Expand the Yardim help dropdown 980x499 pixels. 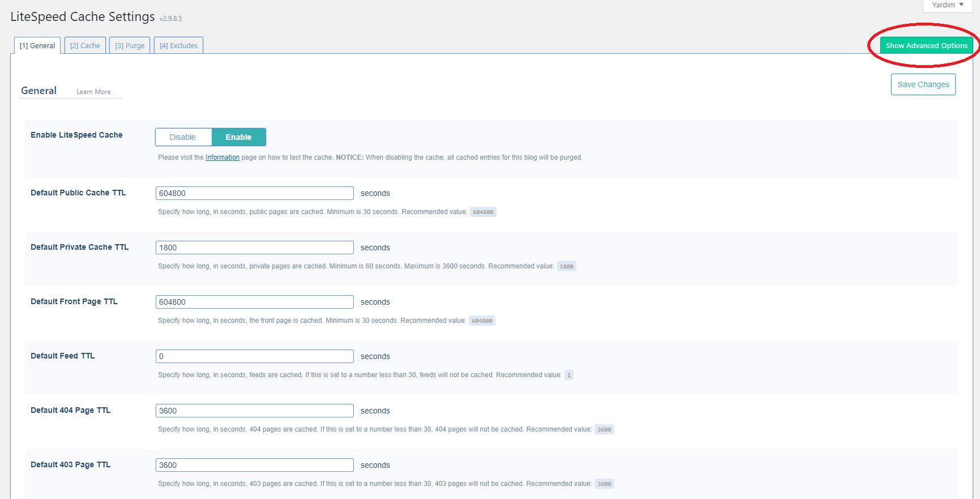pyautogui.click(x=948, y=5)
